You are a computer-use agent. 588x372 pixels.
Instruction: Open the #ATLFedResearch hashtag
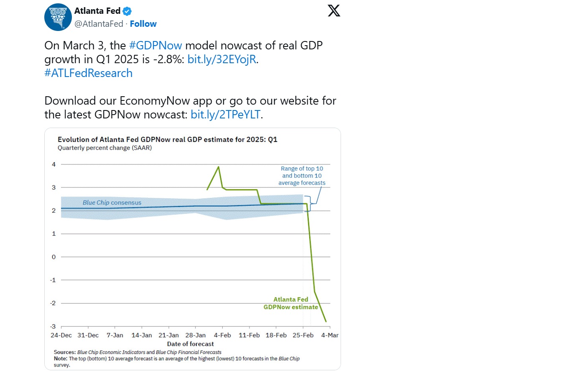click(89, 73)
